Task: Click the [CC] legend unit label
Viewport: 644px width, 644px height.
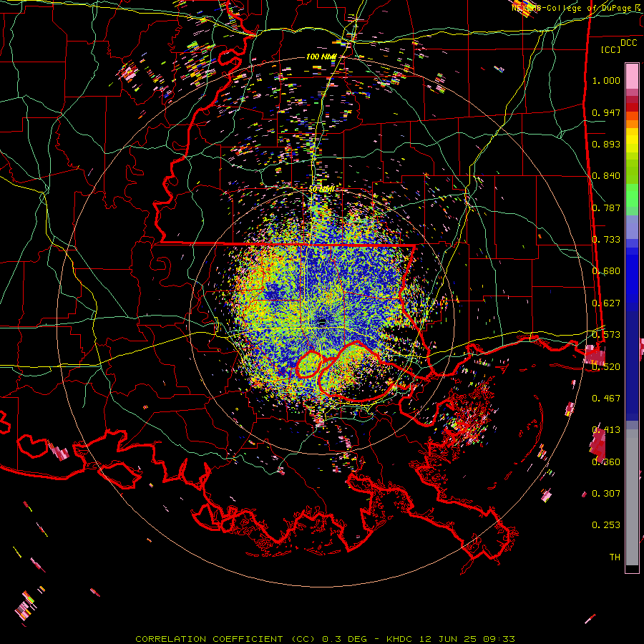Action: click(x=611, y=49)
